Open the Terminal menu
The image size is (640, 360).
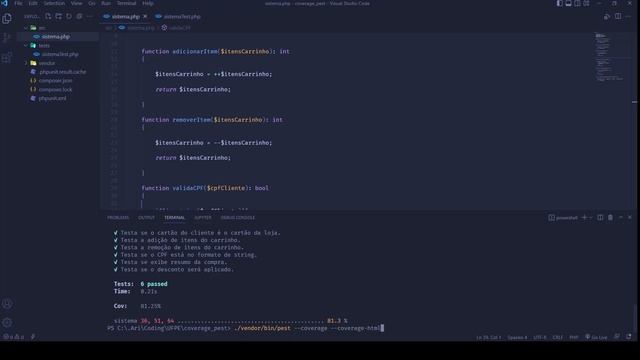pyautogui.click(x=127, y=3)
